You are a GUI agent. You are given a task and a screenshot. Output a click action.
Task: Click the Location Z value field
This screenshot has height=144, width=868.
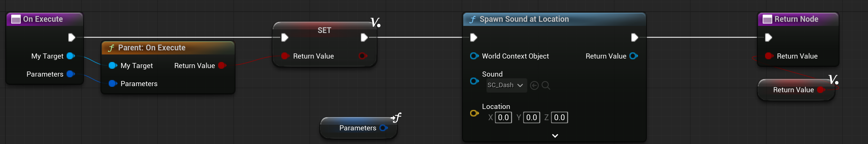tap(560, 117)
